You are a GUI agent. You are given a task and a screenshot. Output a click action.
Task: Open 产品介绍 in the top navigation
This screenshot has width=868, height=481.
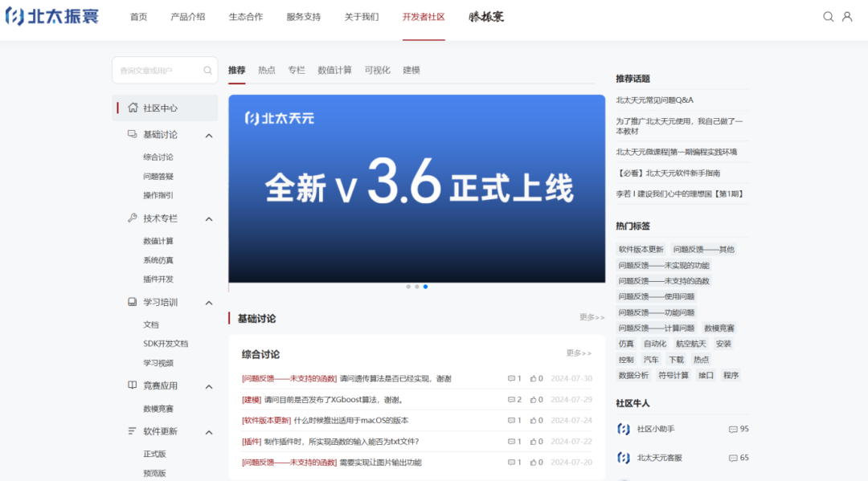[187, 17]
